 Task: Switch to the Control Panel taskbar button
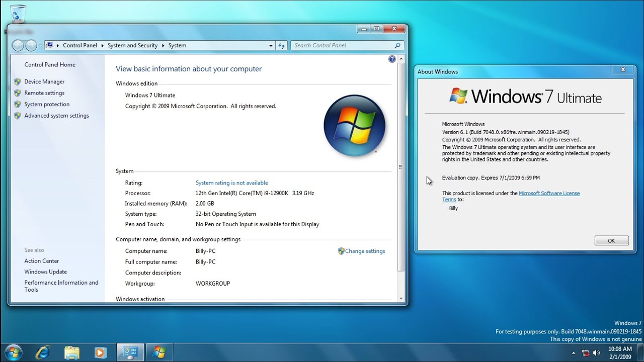[130, 352]
